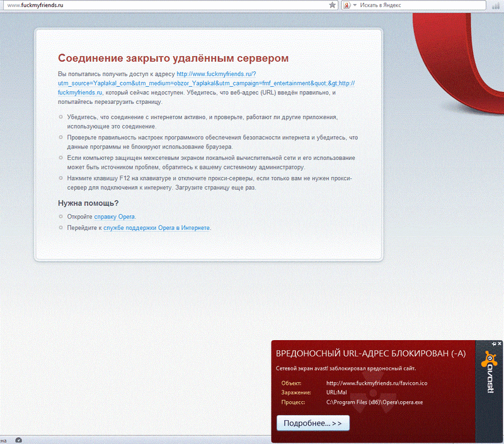
Task: Click the bullet text mentioning 'клавишу F12'
Action: click(210, 183)
